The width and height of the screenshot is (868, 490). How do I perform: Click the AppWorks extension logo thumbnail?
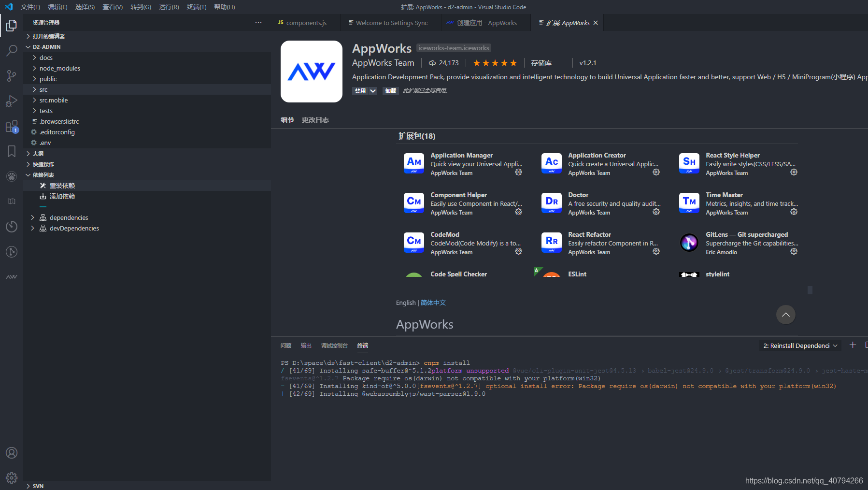312,72
